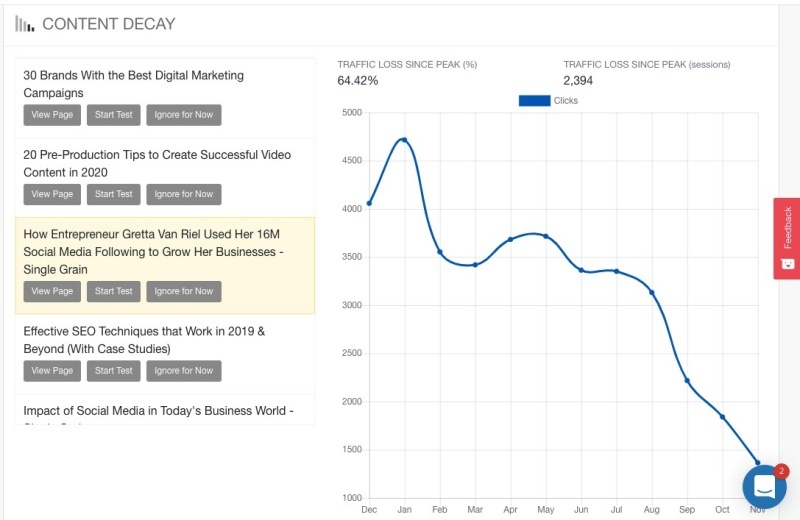The width and height of the screenshot is (800, 520).
Task: View Page for Gretta Van Riel article
Action: coord(52,291)
